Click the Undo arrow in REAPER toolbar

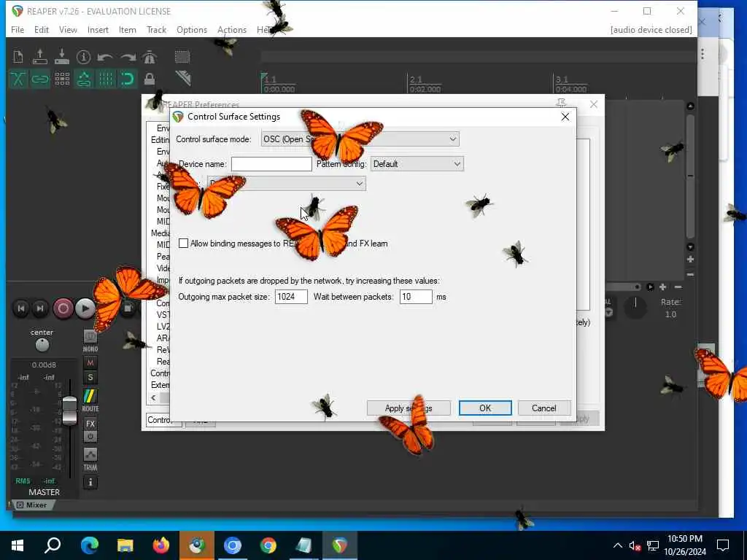[x=105, y=57]
